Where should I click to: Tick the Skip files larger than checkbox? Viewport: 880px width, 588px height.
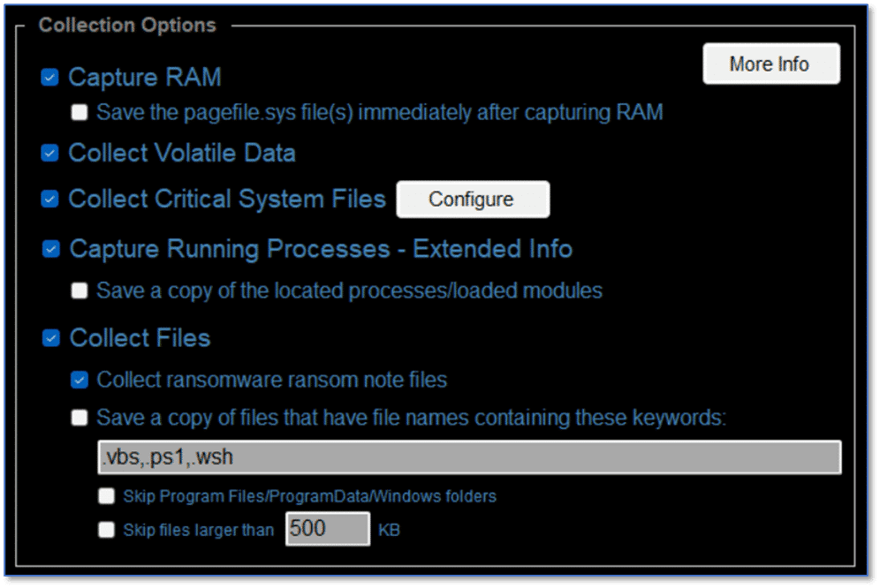point(107,530)
